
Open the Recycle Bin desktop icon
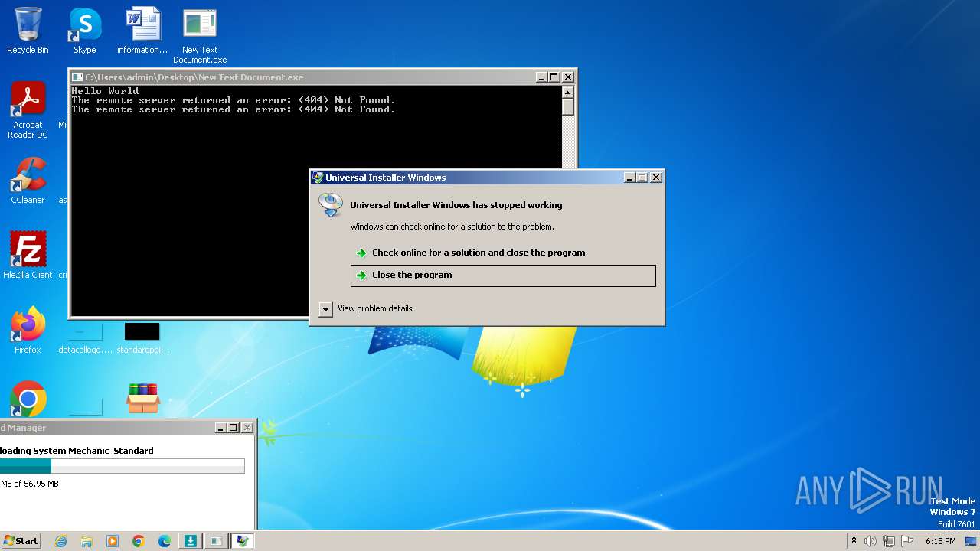[28, 31]
